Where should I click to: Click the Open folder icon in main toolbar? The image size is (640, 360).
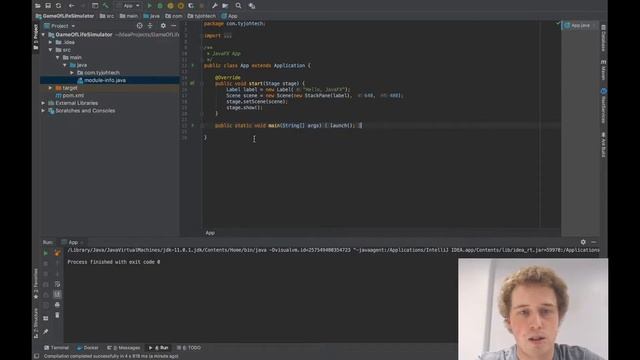click(38, 6)
